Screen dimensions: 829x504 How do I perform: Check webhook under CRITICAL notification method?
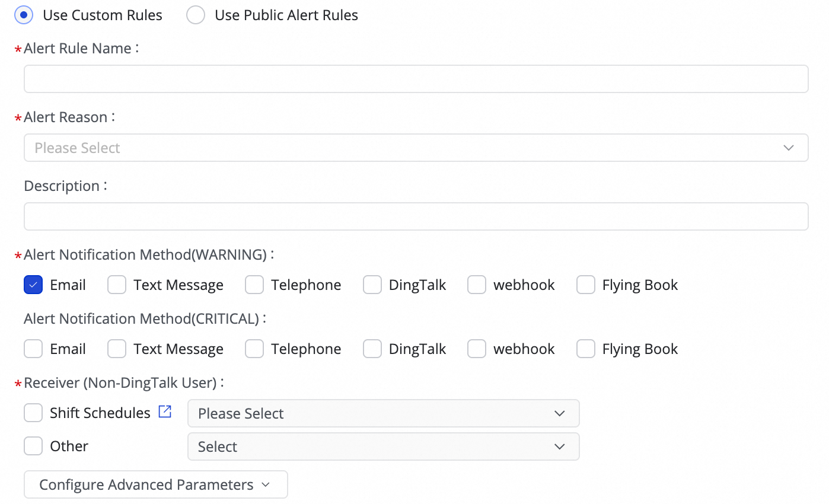(x=477, y=349)
